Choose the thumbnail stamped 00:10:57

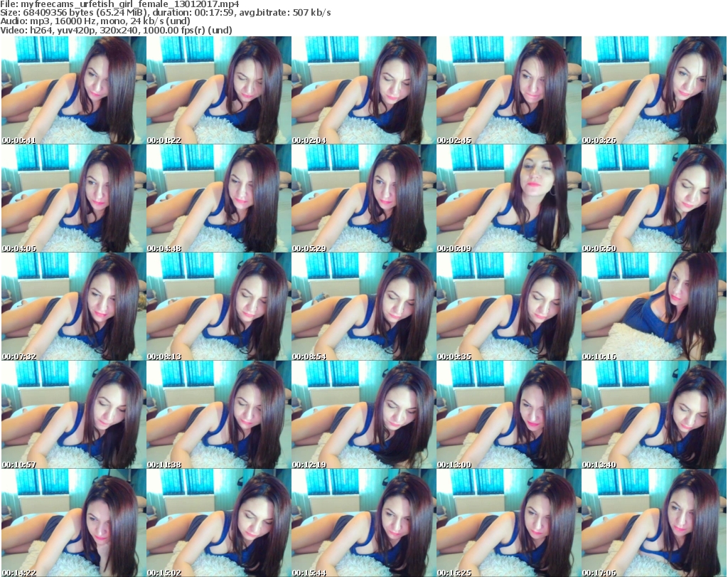coord(73,415)
